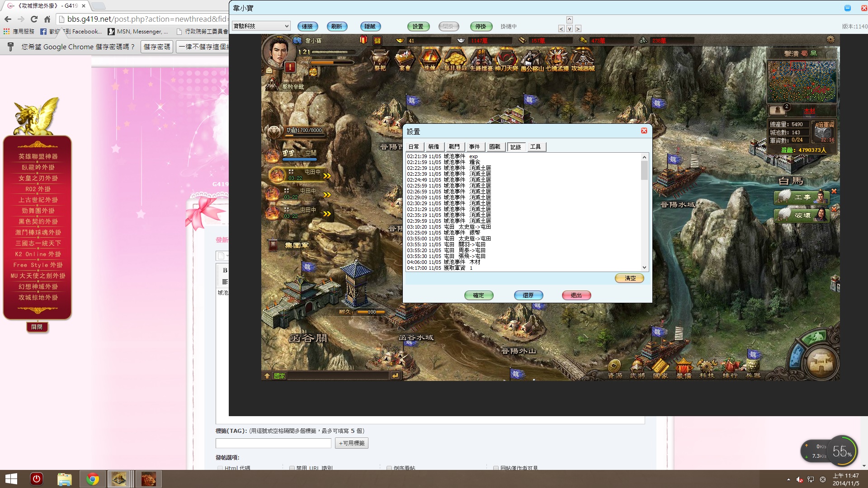
Task: Click the blue 還原 restore button
Action: [528, 296]
